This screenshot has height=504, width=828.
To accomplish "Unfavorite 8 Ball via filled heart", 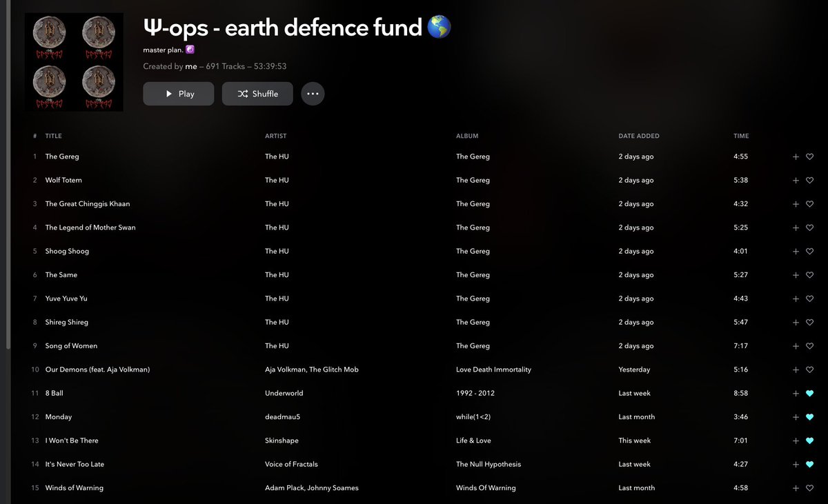I will tap(810, 393).
